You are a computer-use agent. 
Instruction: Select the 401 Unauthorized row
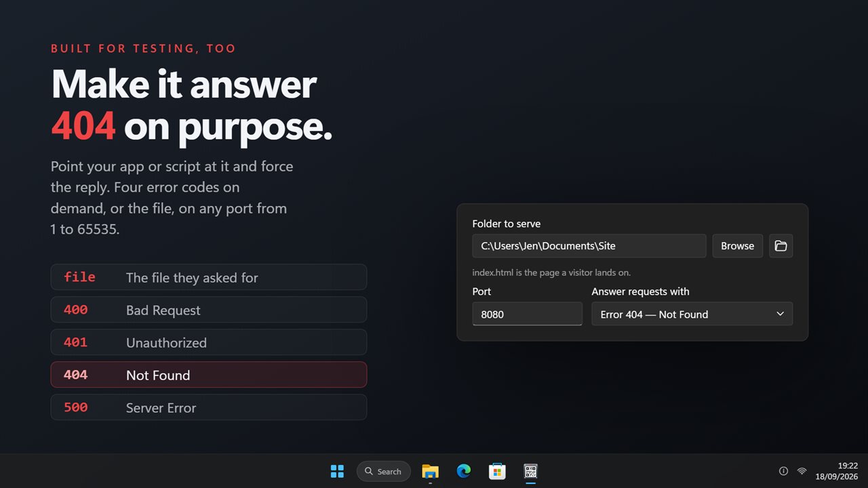[x=209, y=342]
